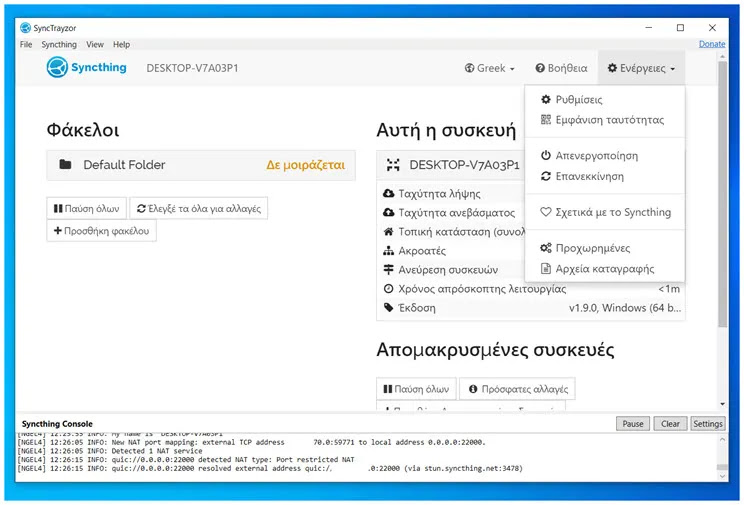Image resolution: width=744 pixels, height=505 pixels.
Task: Open Αρχεία καταγραφής logs entry
Action: (x=604, y=269)
